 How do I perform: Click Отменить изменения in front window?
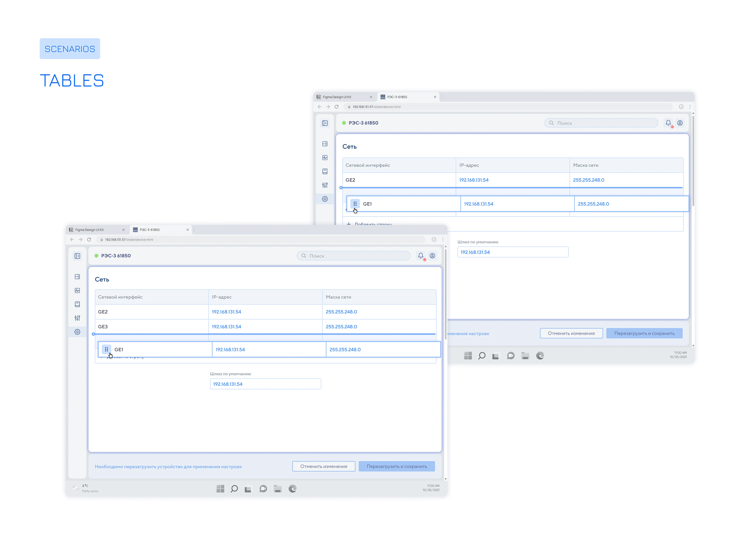[x=324, y=466]
